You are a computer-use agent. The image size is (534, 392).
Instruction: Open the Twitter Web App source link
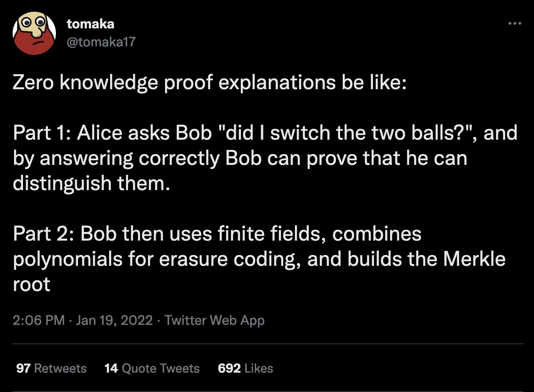(215, 320)
